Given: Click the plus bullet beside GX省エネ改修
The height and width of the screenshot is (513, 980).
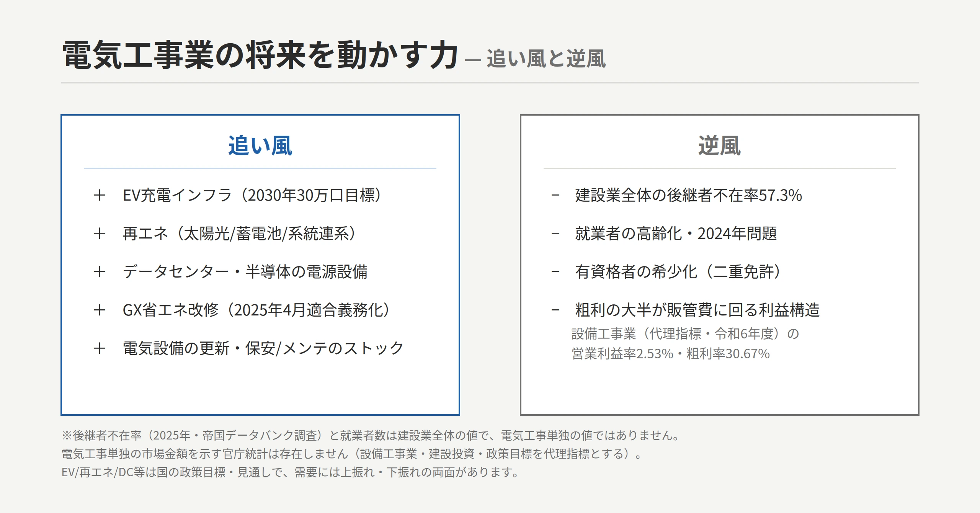Looking at the screenshot, I should pos(100,310).
